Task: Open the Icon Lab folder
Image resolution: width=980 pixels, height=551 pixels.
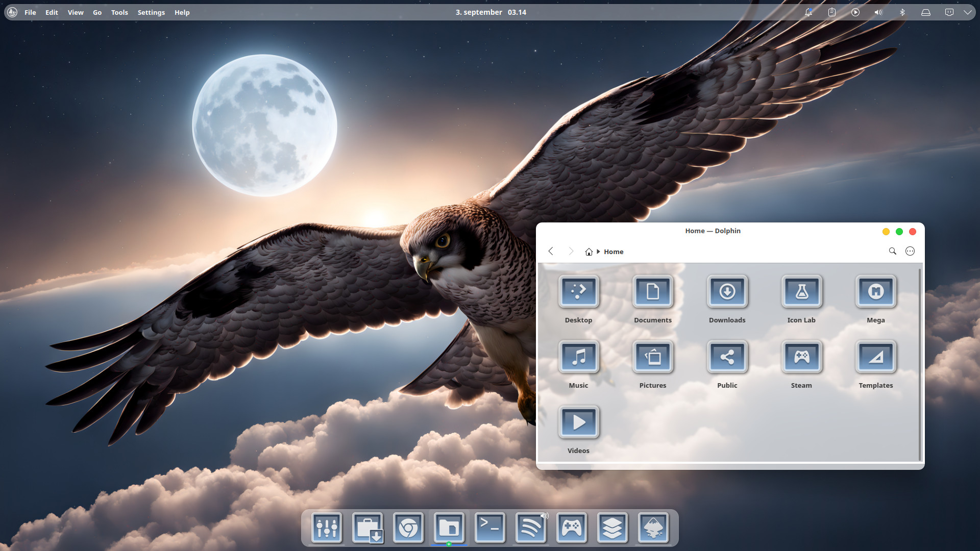Action: click(801, 292)
